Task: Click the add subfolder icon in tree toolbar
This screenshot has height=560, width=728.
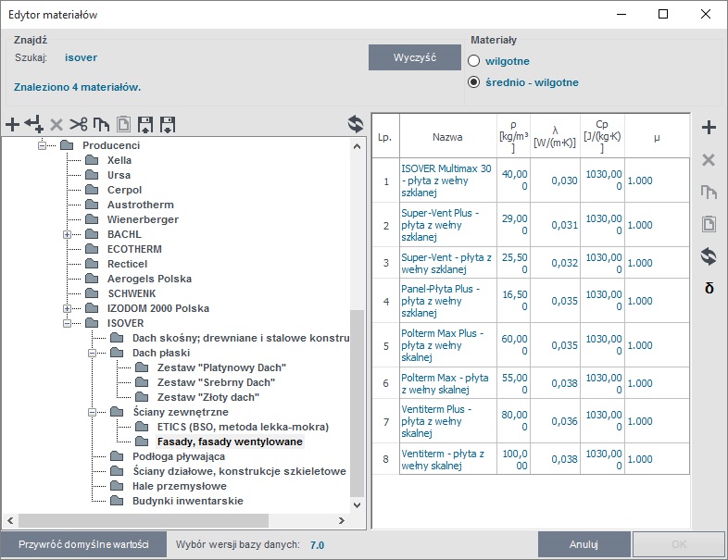Action: click(34, 124)
